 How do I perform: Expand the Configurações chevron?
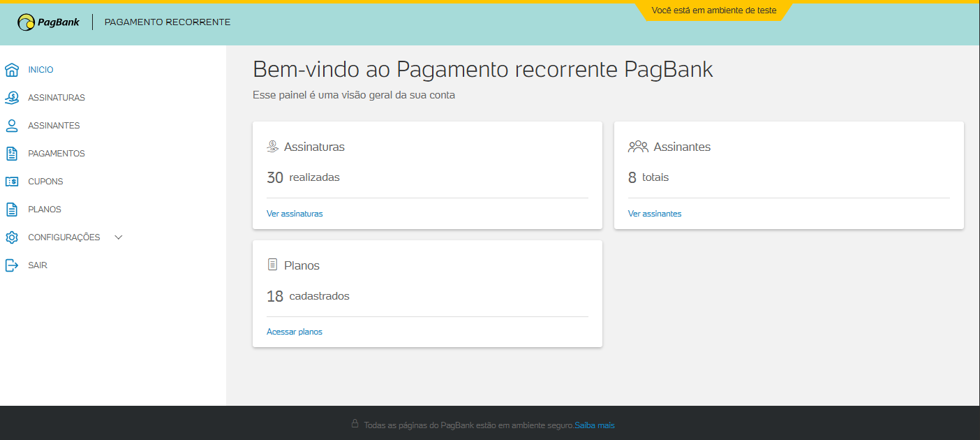click(118, 237)
